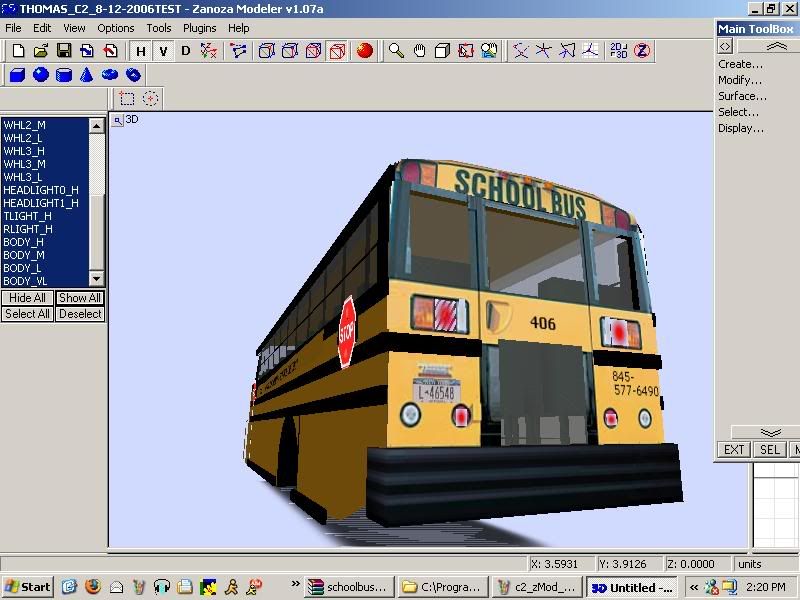Toggle the D axis constraint button
Viewport: 800px width, 600px height.
[x=185, y=51]
